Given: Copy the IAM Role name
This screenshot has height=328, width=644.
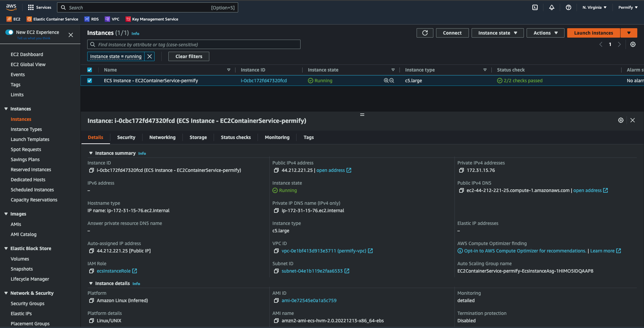Looking at the screenshot, I should click(91, 271).
